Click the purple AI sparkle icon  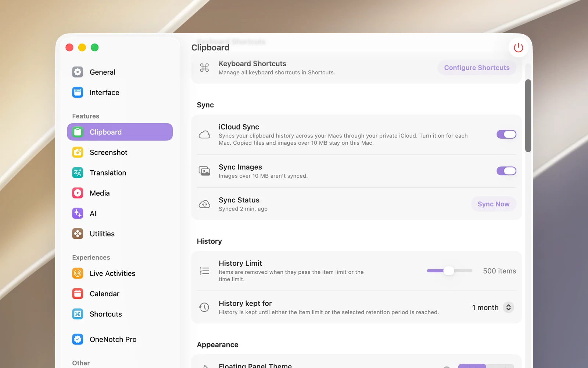(x=78, y=213)
